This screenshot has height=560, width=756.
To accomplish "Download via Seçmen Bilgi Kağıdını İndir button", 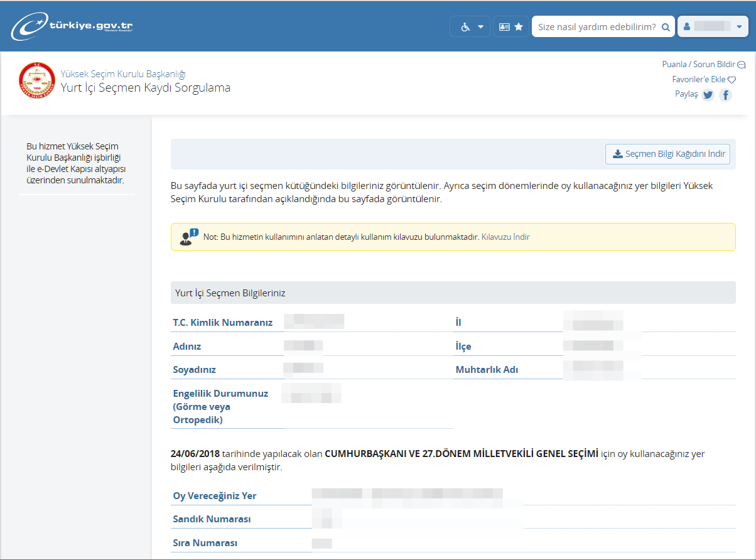I will click(x=667, y=154).
